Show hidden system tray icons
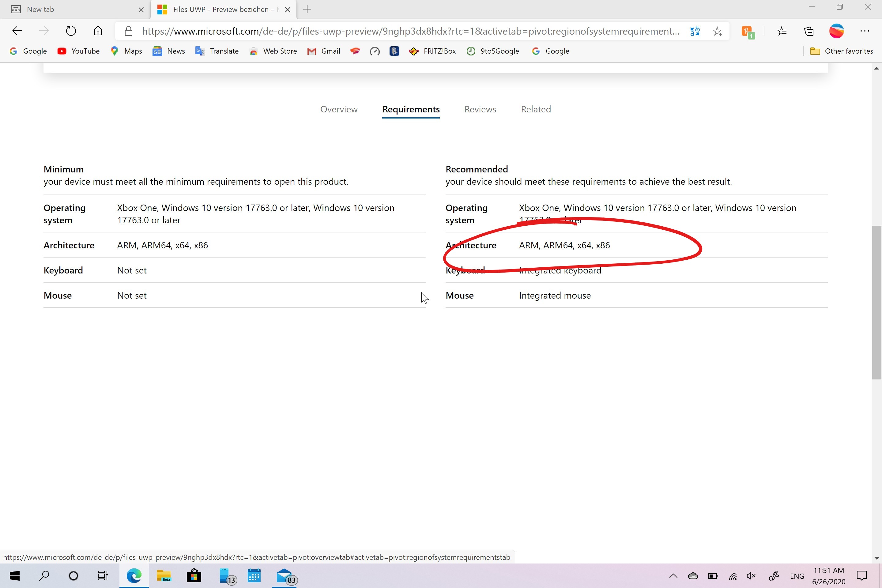The height and width of the screenshot is (588, 882). (x=673, y=576)
